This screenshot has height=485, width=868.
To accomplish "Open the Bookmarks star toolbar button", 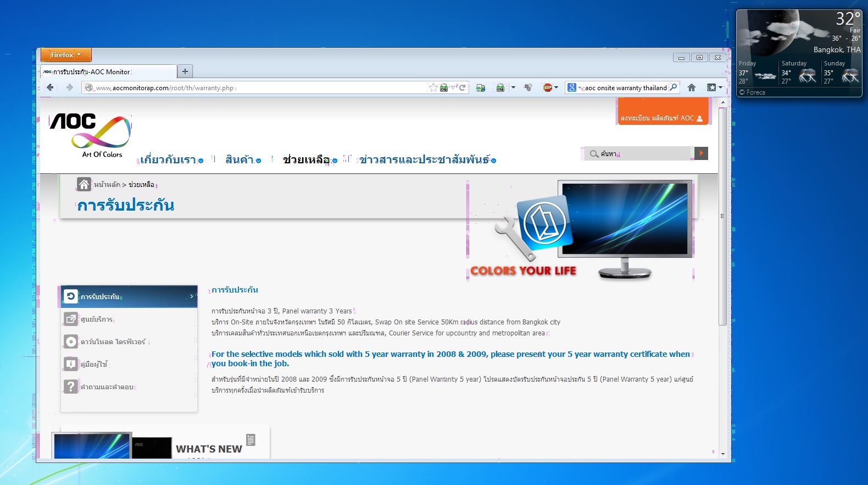I will 712,87.
